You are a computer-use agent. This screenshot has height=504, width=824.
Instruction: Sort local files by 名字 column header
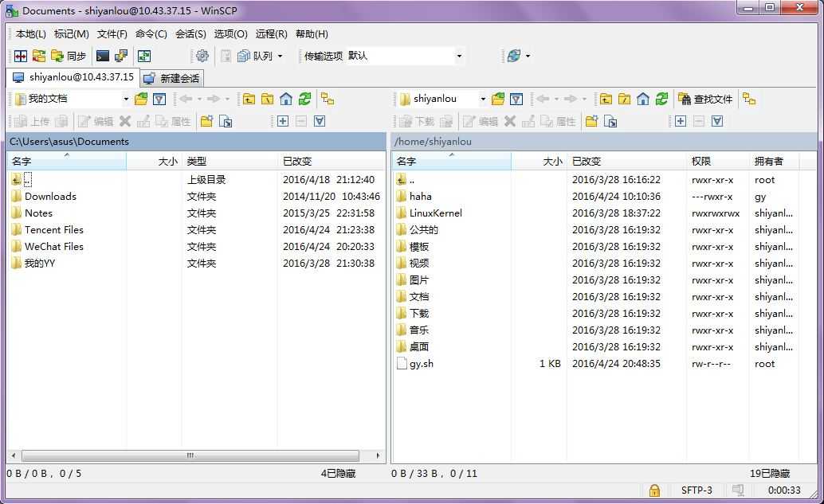click(67, 161)
